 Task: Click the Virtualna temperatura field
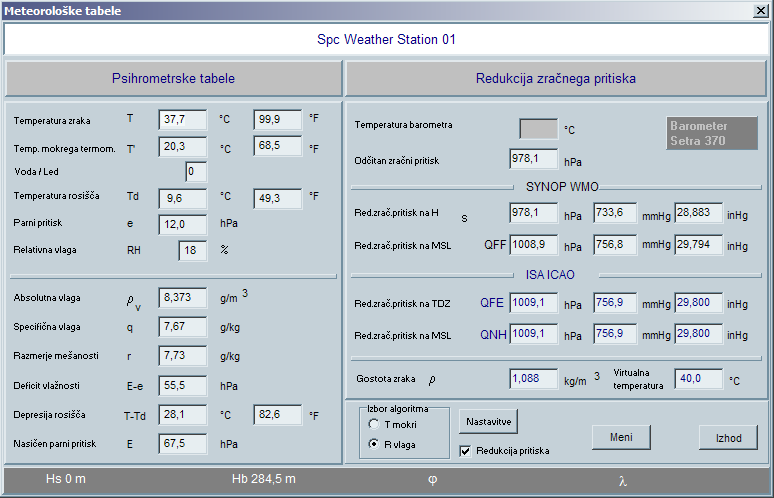(x=698, y=379)
